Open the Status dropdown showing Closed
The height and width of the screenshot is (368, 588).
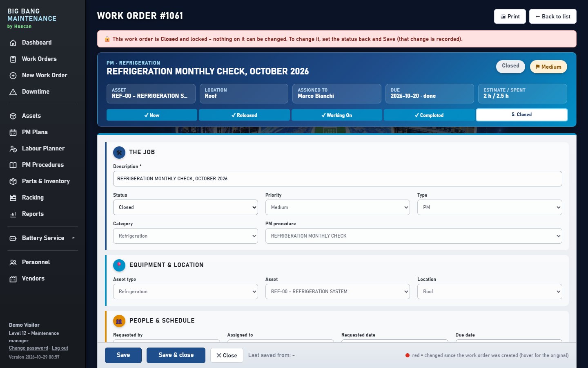pyautogui.click(x=185, y=207)
